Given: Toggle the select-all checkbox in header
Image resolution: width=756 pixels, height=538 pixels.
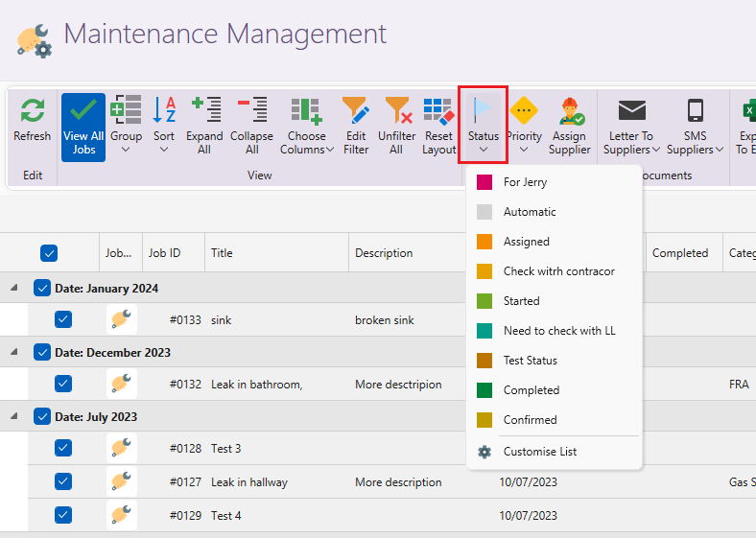Looking at the screenshot, I should pos(49,253).
